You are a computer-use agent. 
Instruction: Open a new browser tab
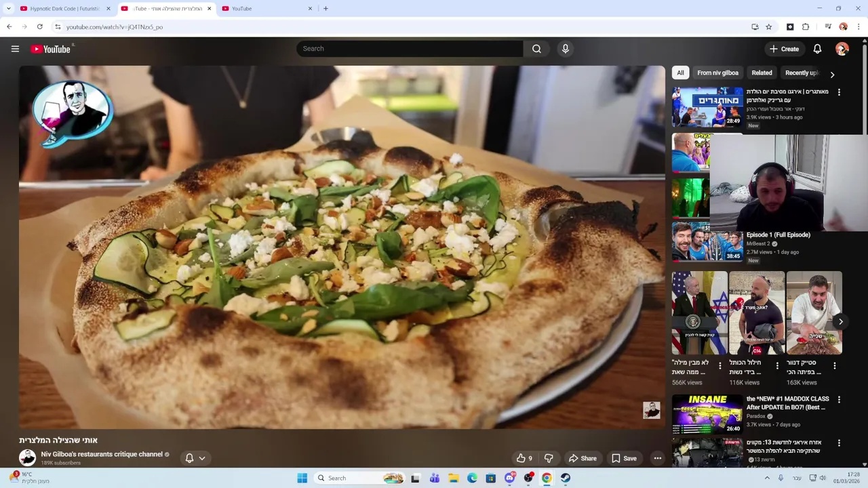pos(325,9)
